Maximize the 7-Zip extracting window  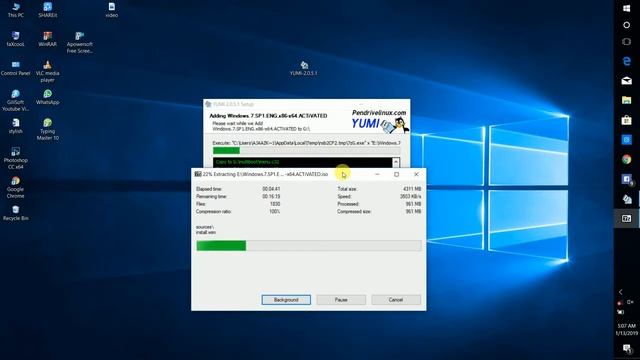[396, 174]
